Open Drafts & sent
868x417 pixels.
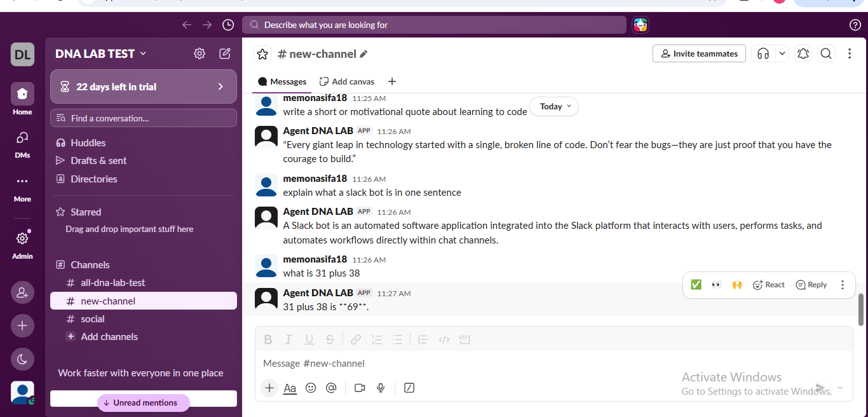(144, 161)
